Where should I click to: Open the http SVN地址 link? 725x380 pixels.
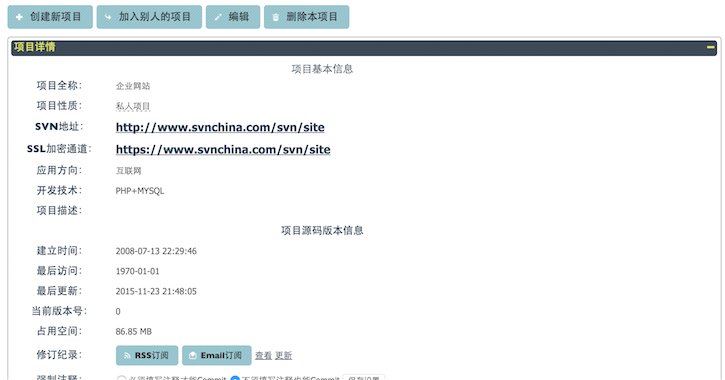(x=220, y=128)
